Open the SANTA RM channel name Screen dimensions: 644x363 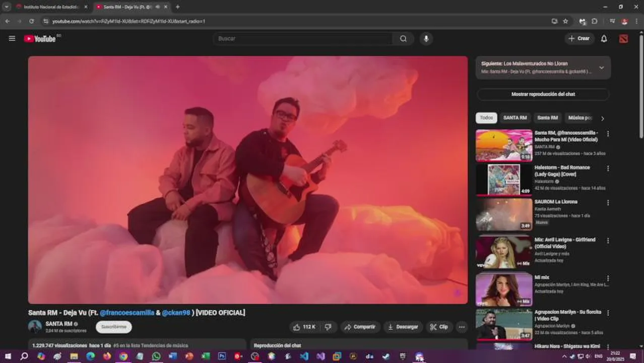point(59,324)
